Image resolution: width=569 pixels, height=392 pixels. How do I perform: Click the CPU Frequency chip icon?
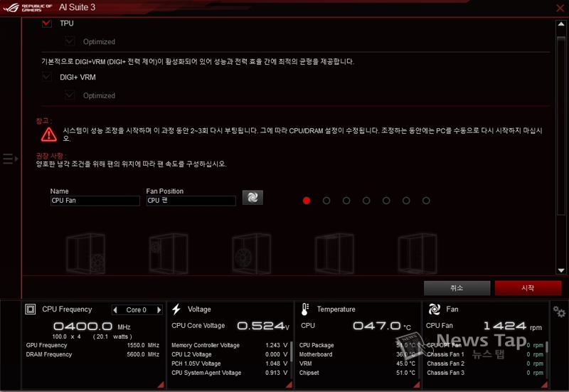[31, 309]
